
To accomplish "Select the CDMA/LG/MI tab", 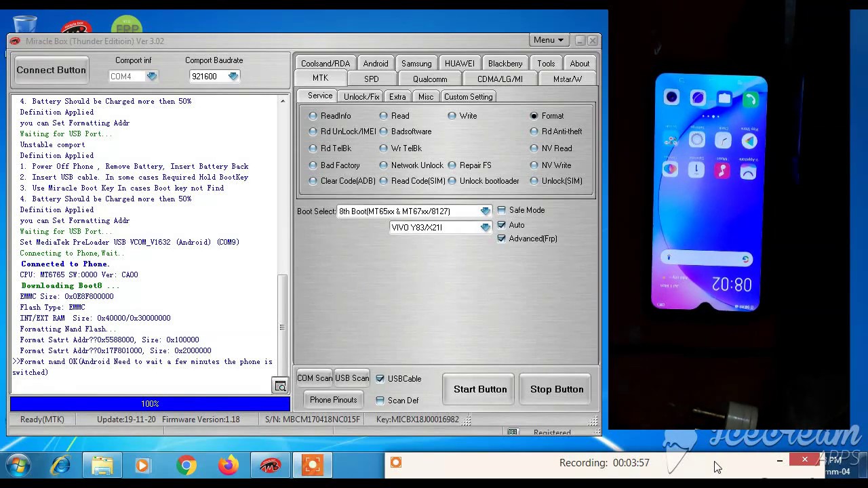I will coord(500,79).
